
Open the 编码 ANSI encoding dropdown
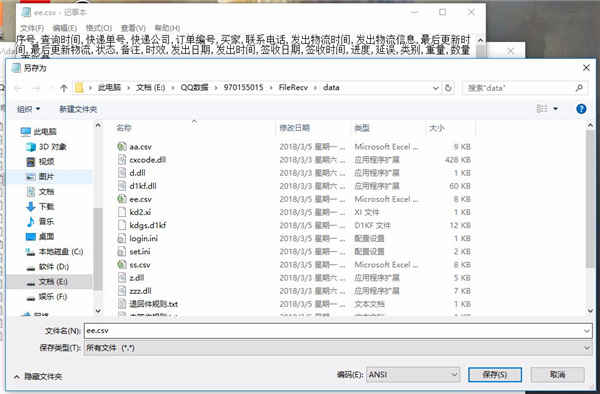(x=412, y=374)
